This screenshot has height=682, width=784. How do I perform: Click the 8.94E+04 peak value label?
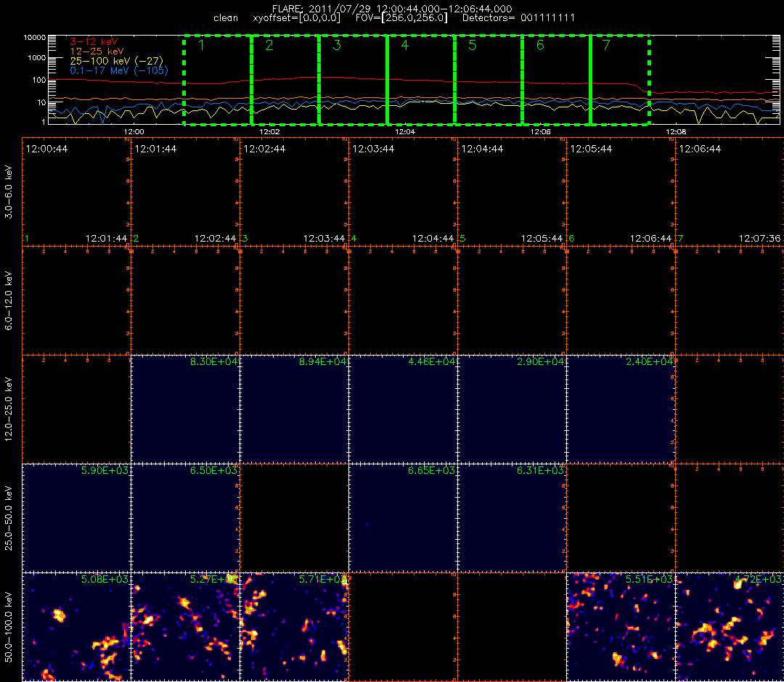pyautogui.click(x=322, y=361)
